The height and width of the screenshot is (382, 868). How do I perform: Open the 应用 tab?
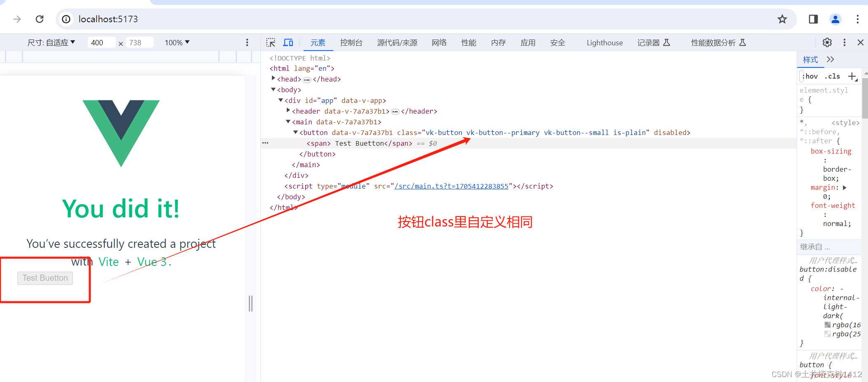coord(528,42)
